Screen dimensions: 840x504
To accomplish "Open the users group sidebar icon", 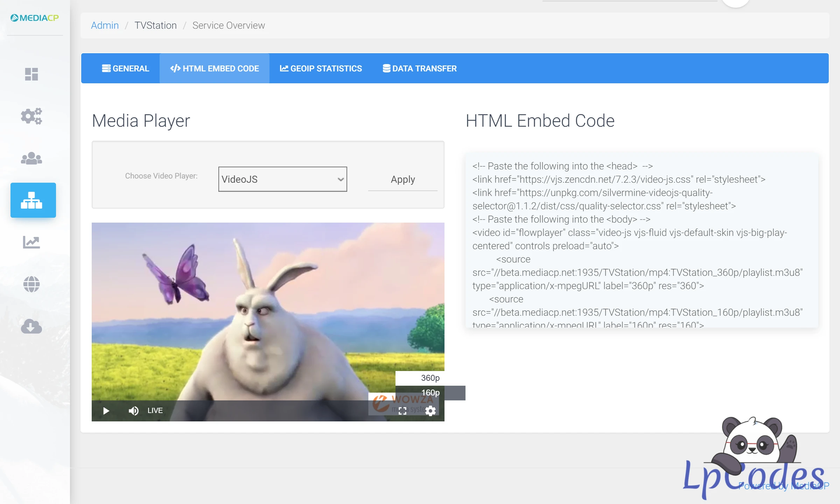I will pos(31,158).
